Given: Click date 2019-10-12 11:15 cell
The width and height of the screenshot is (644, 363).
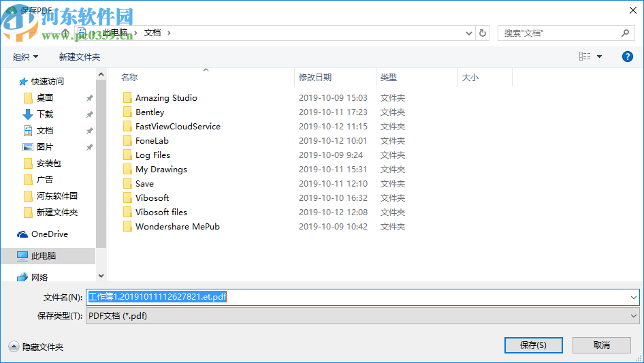Looking at the screenshot, I should 333,127.
